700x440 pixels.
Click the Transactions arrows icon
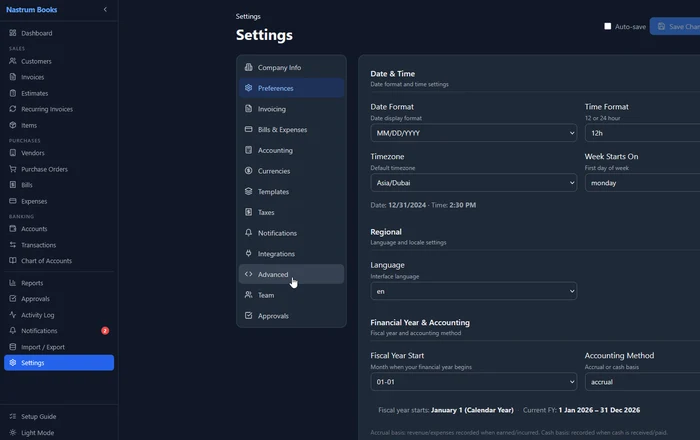[x=12, y=245]
